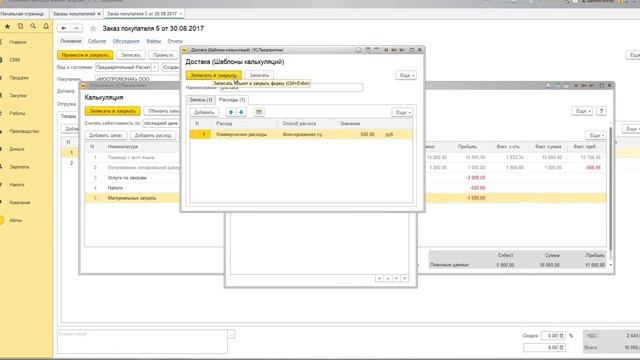Select the Запасы (1) tab in Доставка
This screenshot has height=360, width=640.
click(x=201, y=100)
